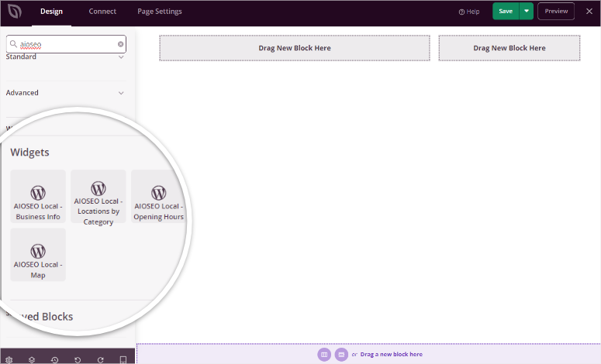Select AIOSEO Local - Opening Hours widget
Image resolution: width=601 pixels, height=364 pixels.
click(x=158, y=197)
